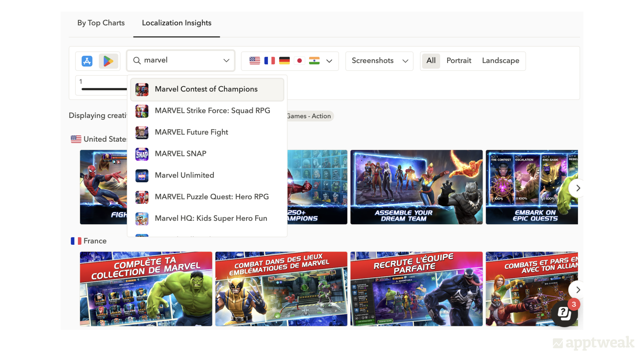
Task: Click the France section label
Action: coord(95,241)
